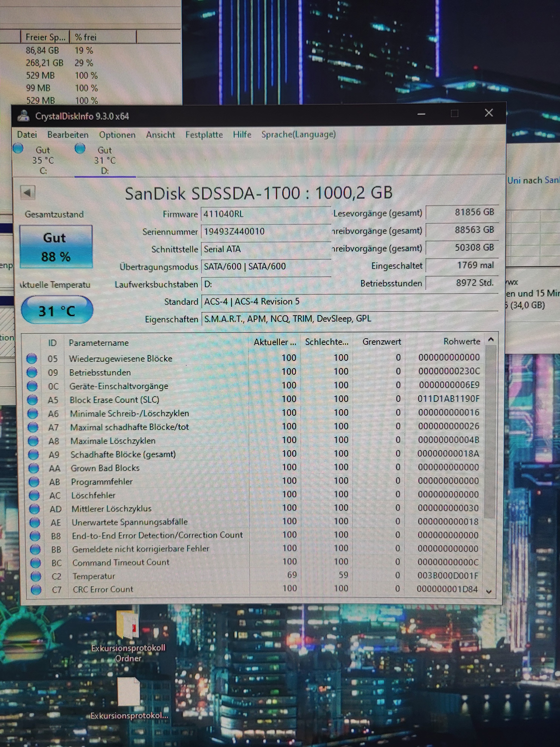This screenshot has height=747, width=560.
Task: Open the Optionen menu
Action: tap(117, 135)
